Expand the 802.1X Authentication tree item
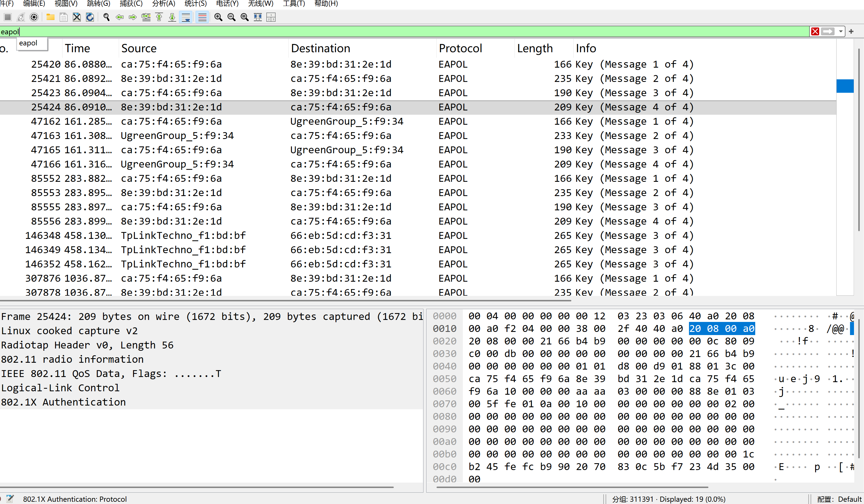This screenshot has height=504, width=864. coord(63,402)
